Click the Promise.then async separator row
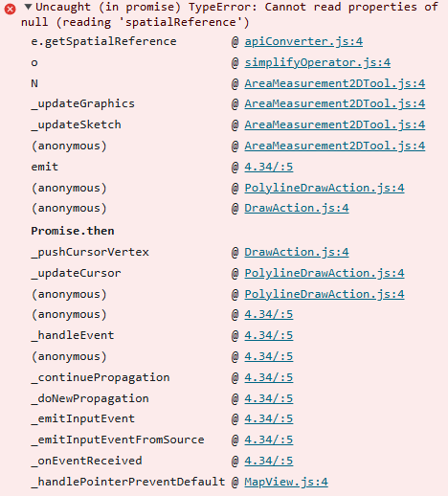The width and height of the screenshot is (448, 496). pos(73,231)
